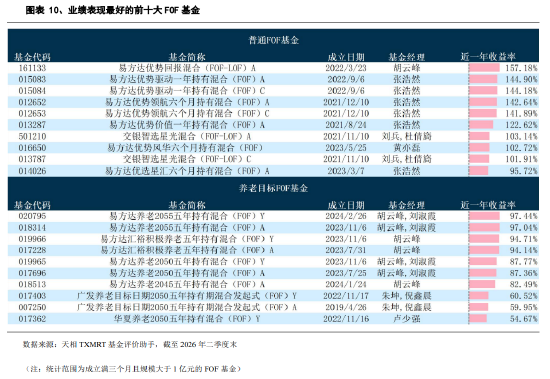
Task: Select the 易方达优势回报混合 (FOF-LOF) A row
Action: point(273,68)
